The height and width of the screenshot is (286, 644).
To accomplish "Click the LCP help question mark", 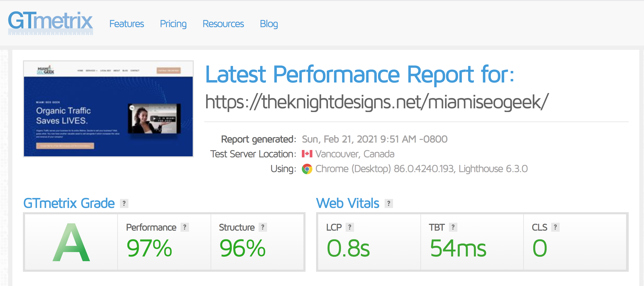I will [350, 227].
